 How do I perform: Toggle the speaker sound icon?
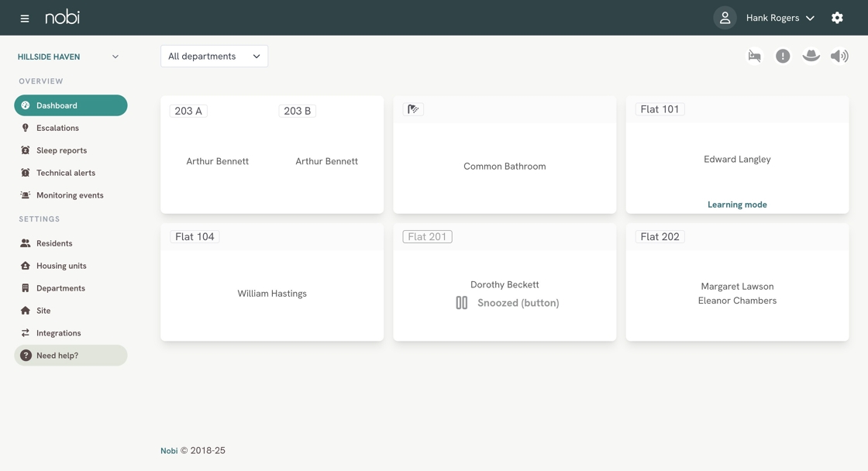[x=839, y=56]
